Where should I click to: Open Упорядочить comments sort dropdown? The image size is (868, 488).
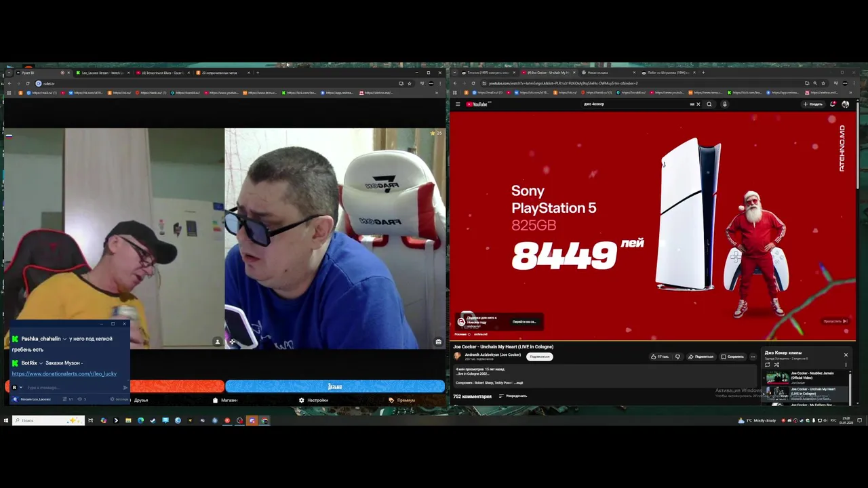(513, 396)
